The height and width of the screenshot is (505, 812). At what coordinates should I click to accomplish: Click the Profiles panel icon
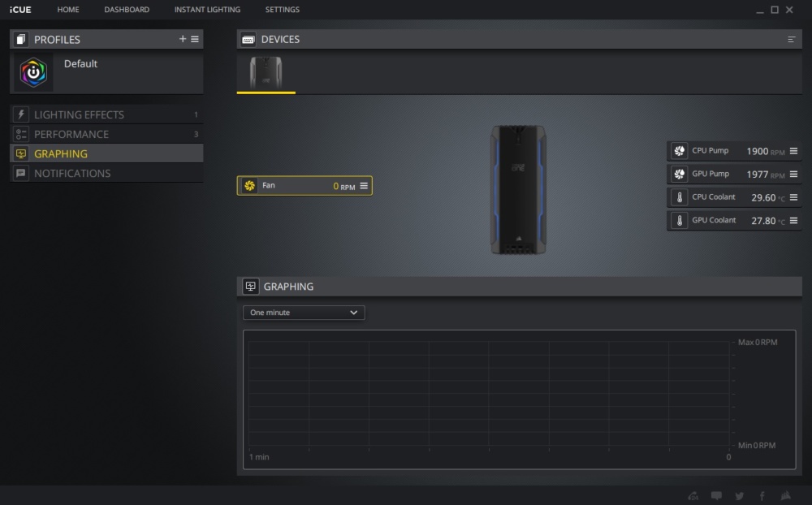pos(21,39)
